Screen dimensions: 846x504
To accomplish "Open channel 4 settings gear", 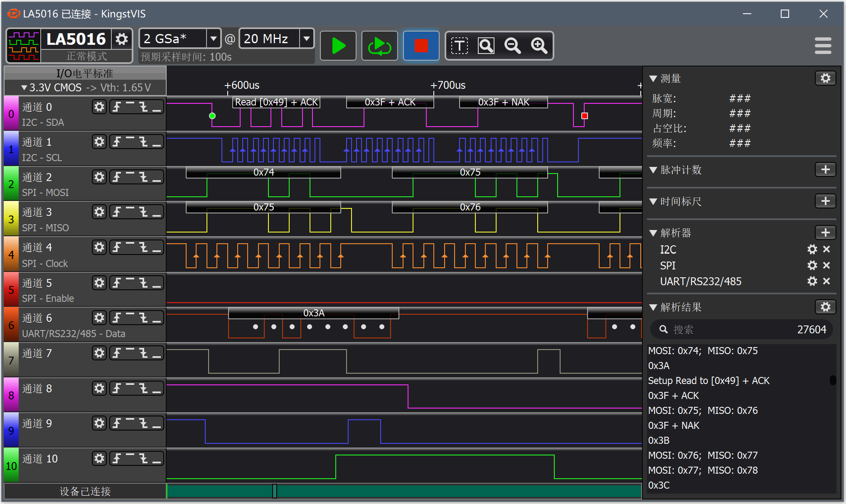I will point(99,247).
